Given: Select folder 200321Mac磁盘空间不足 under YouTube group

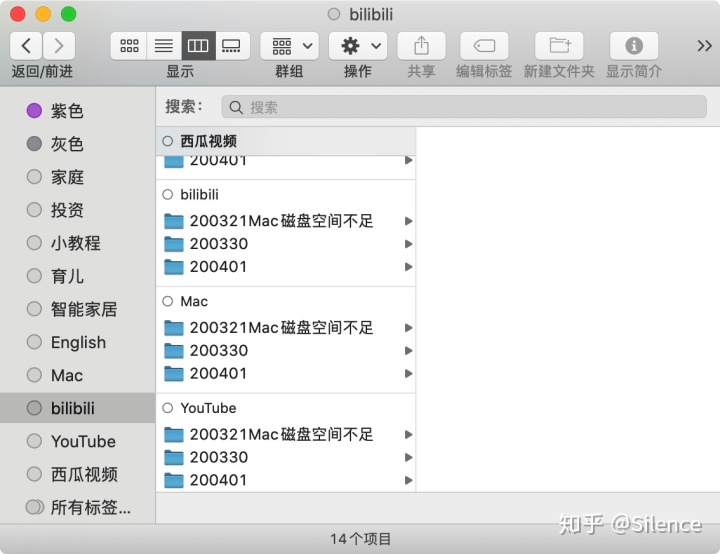Looking at the screenshot, I should [x=286, y=434].
